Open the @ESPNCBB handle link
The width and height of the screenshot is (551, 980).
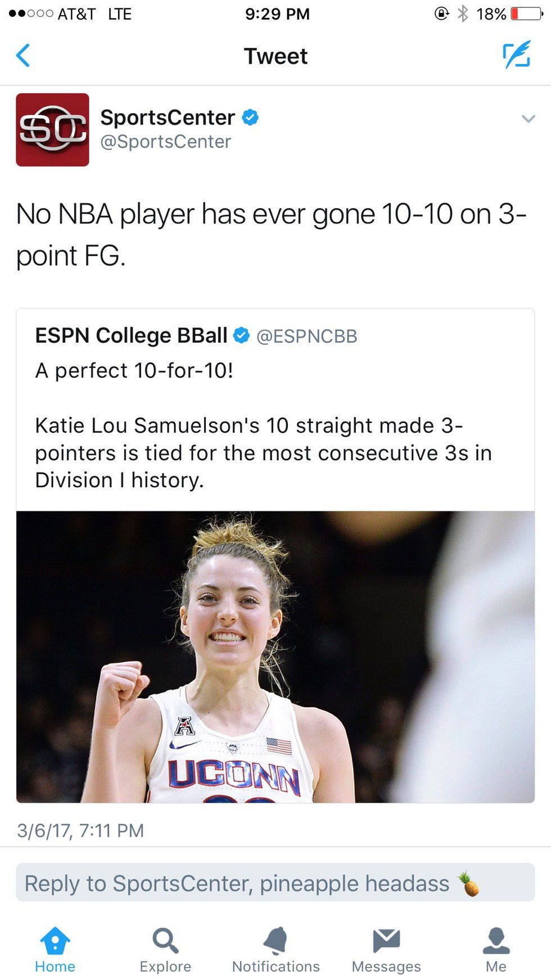pos(307,336)
